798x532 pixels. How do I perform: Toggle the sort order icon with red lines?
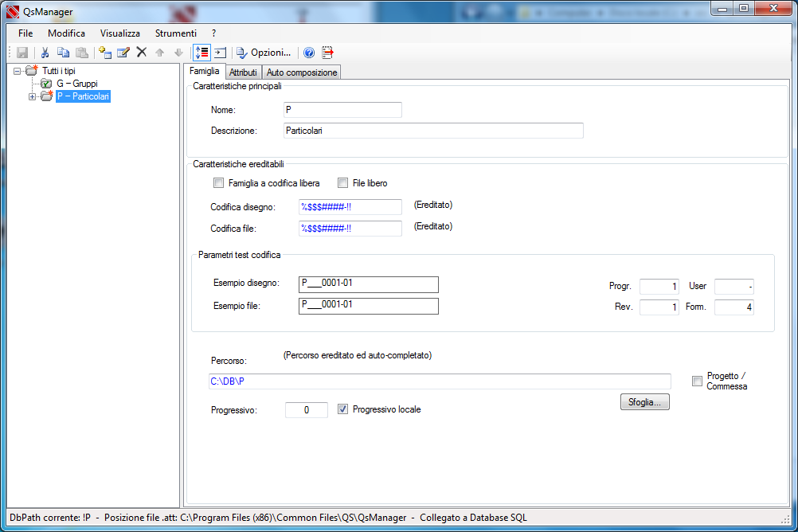(x=201, y=53)
